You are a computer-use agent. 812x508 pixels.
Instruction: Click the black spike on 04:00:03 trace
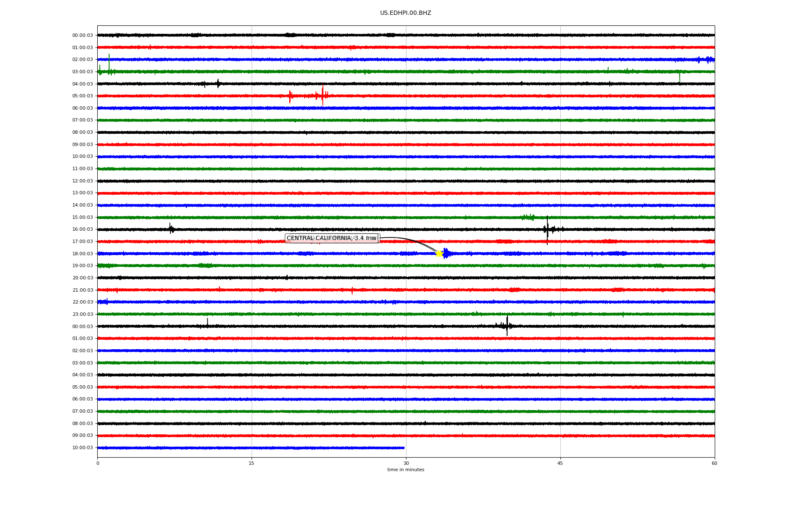pos(218,83)
